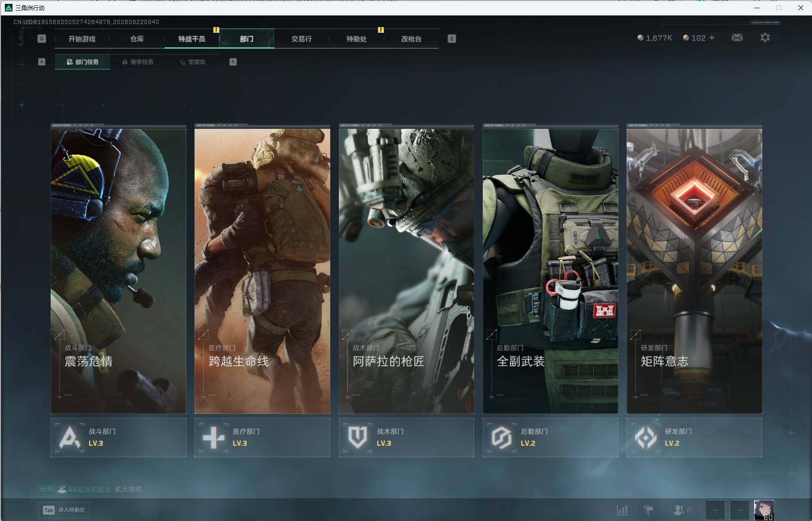Click the 后勤部门 hexagon emblem icon
Image resolution: width=812 pixels, height=521 pixels.
coord(502,438)
